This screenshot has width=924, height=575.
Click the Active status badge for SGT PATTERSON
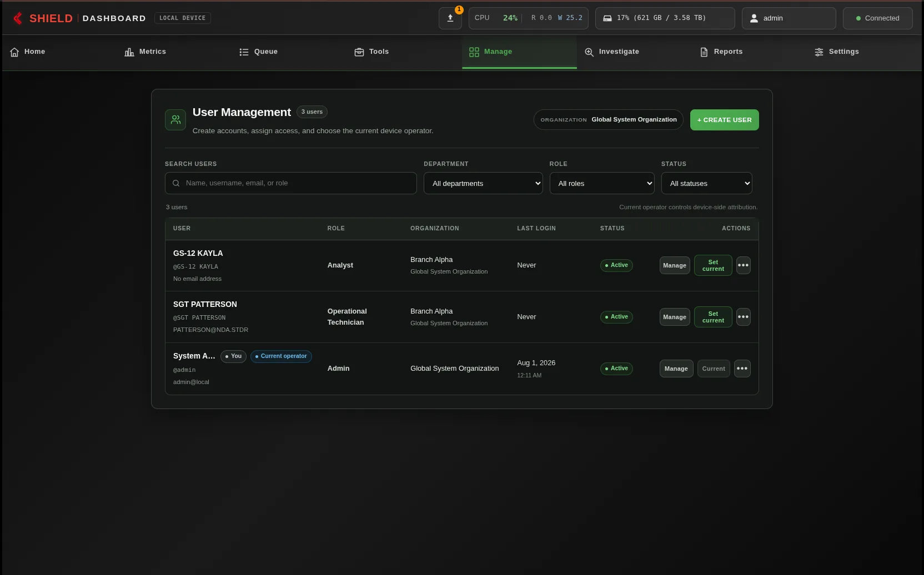tap(616, 317)
